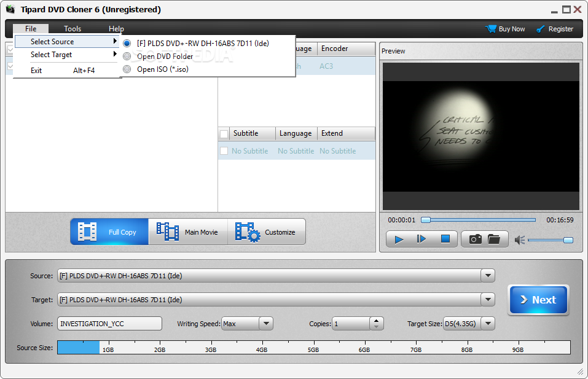Click the Extend column header
Image resolution: width=588 pixels, height=379 pixels.
pos(346,133)
